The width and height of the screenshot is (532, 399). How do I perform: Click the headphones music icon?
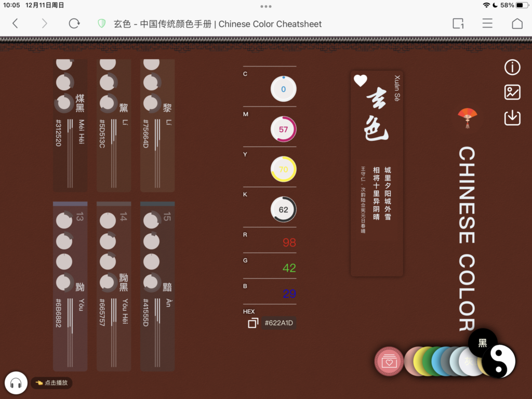[x=16, y=383]
